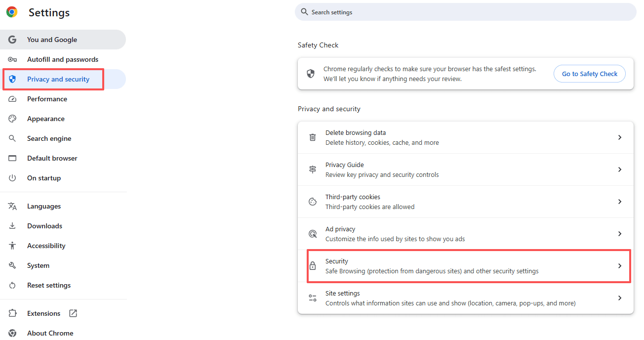Expand the Ad privacy chevron arrow
Screen dimensions: 644x340
coord(620,234)
